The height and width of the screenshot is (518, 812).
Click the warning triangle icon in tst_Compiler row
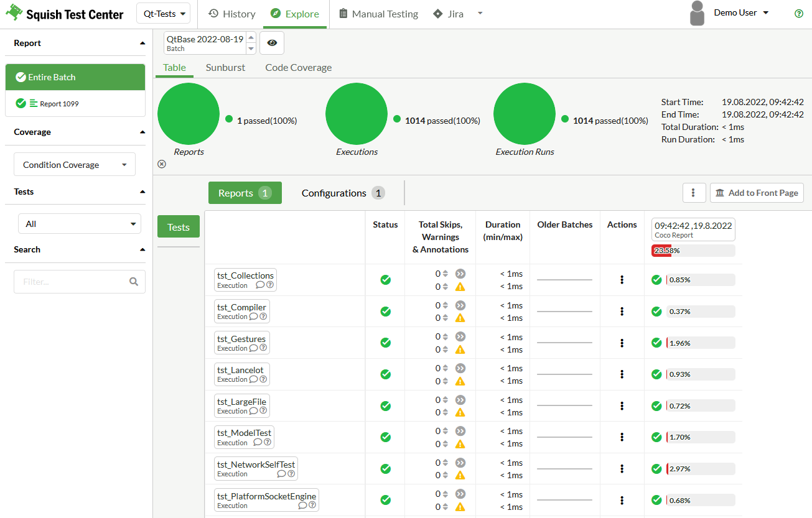click(460, 318)
